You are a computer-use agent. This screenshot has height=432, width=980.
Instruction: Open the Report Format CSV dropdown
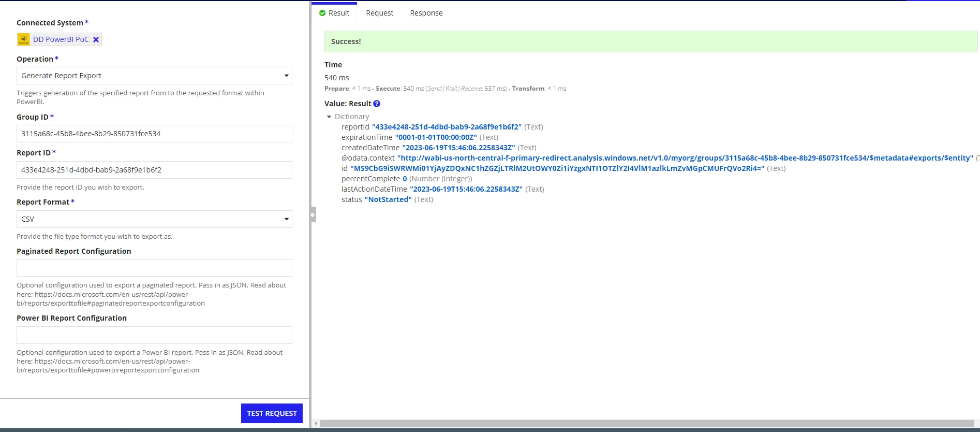(x=154, y=219)
